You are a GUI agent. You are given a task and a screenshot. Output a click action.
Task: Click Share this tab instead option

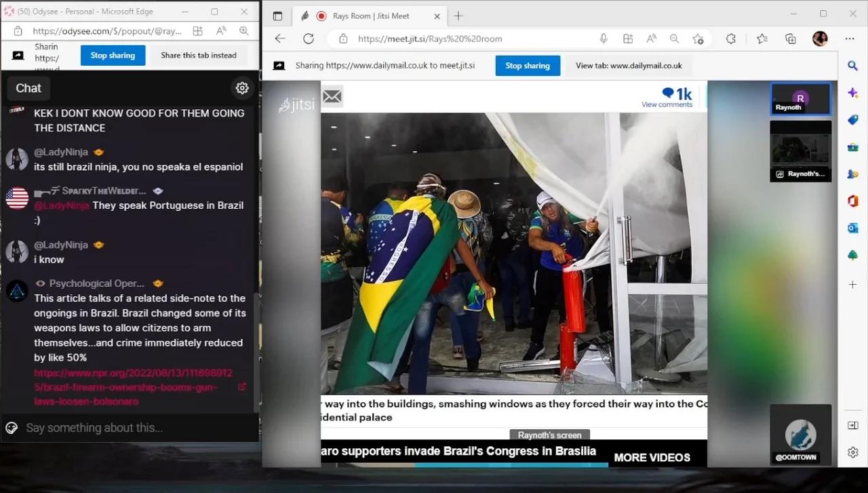tap(199, 55)
